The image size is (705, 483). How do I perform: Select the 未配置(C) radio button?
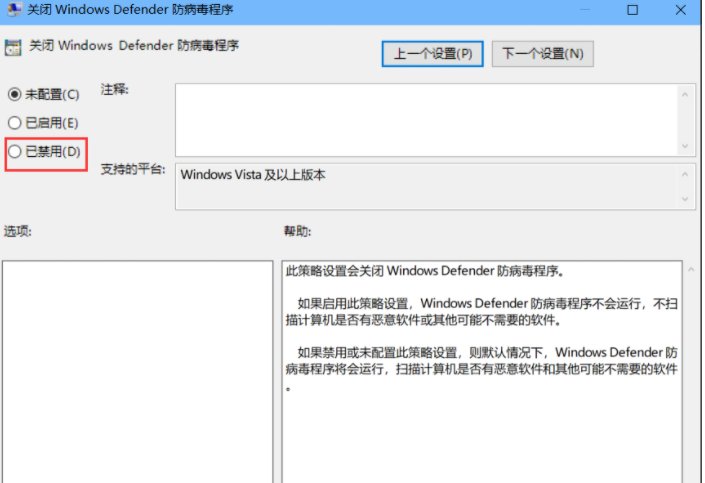(14, 94)
